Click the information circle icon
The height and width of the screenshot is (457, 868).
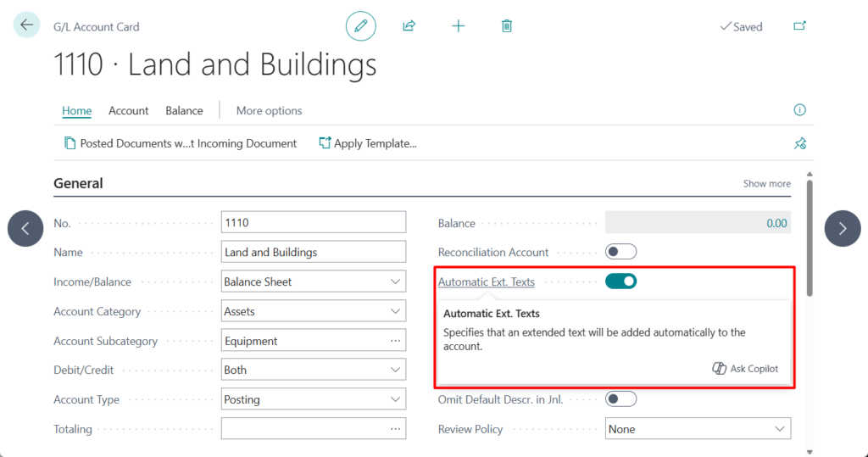(799, 110)
